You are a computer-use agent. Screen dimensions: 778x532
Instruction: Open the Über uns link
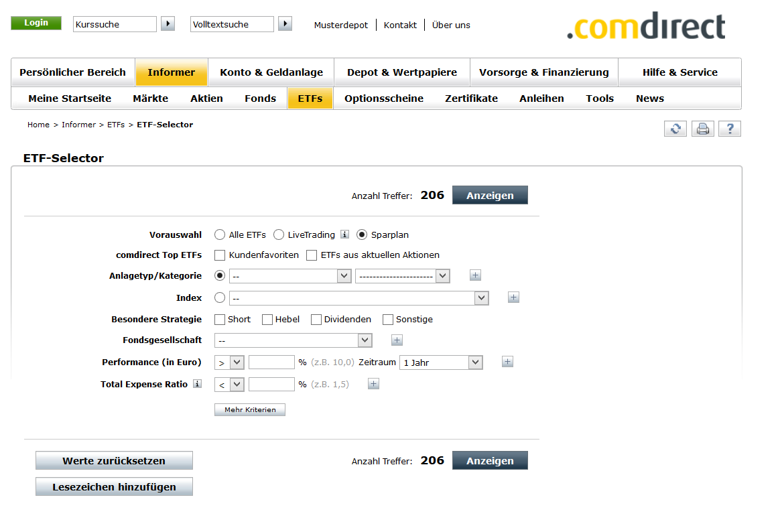point(451,25)
